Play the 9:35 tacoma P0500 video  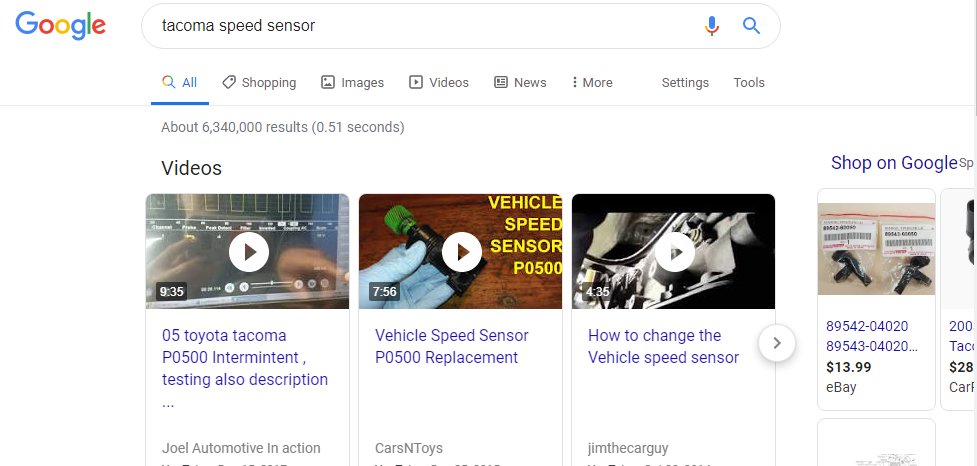248,252
